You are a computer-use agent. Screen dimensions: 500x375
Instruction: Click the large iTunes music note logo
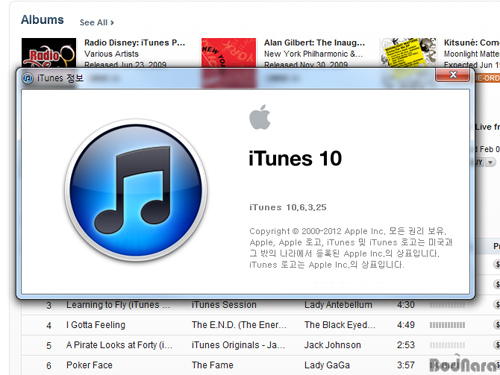[136, 190]
